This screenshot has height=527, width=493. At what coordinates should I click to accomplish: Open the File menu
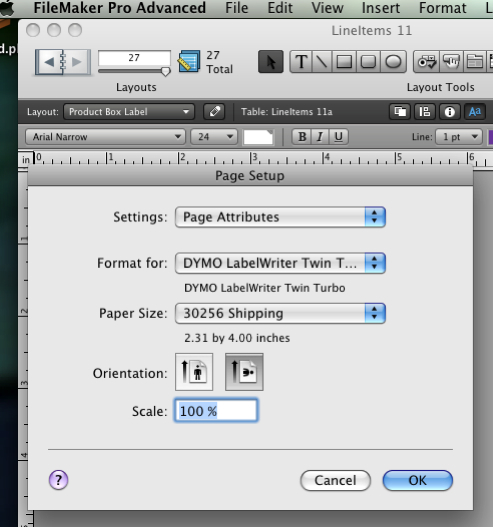[237, 7]
